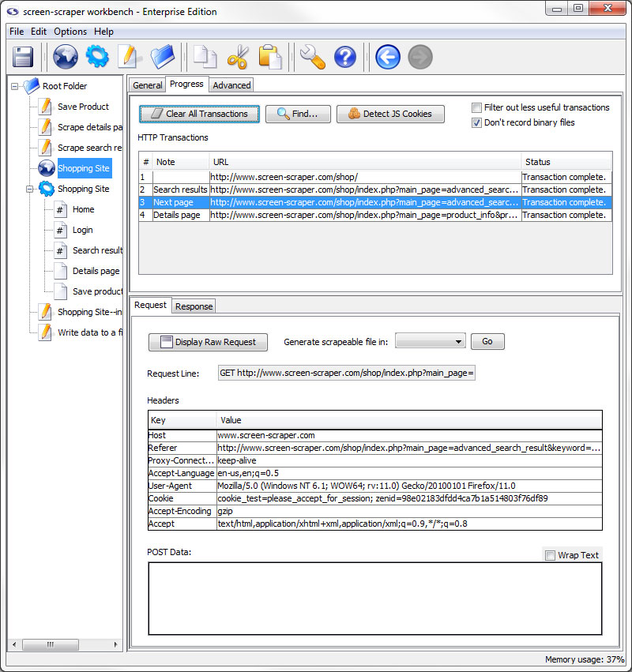Open the Options menu
632x672 pixels.
[x=70, y=32]
